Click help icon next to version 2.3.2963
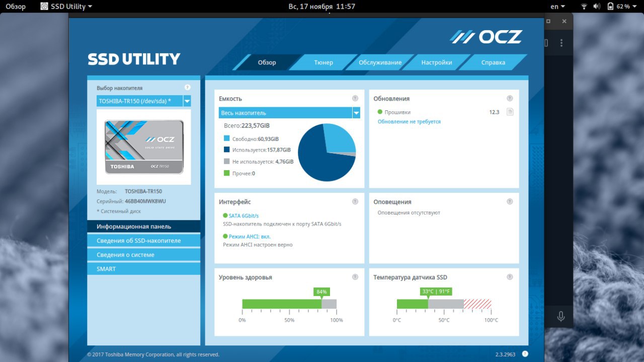This screenshot has width=644, height=362. (x=525, y=354)
